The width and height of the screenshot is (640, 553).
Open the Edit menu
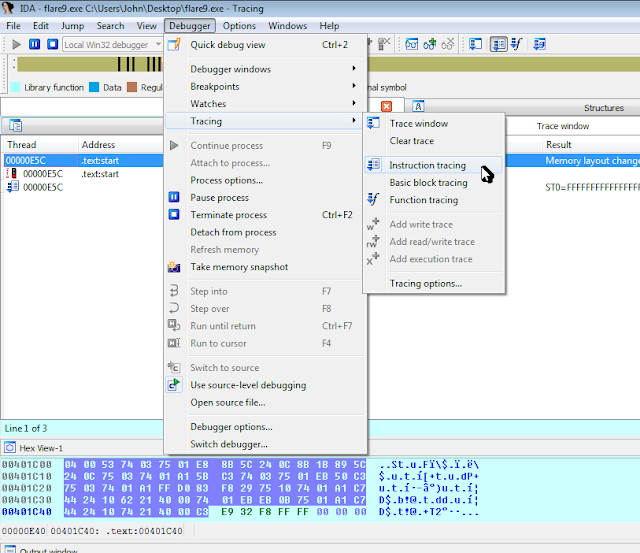point(41,26)
